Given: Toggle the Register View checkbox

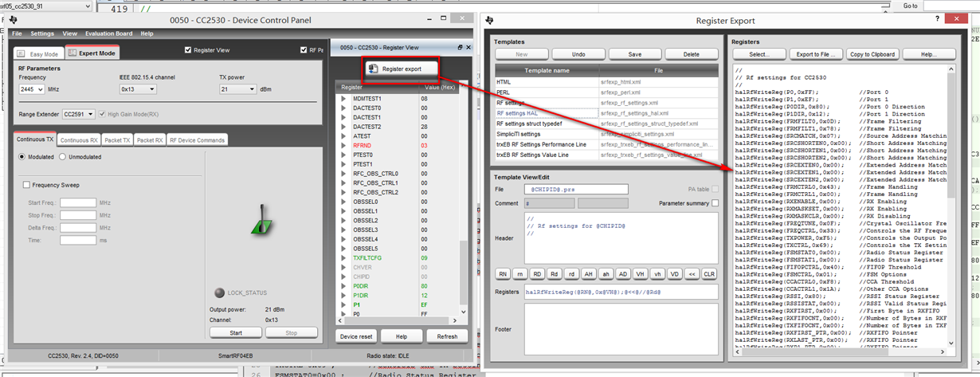Looking at the screenshot, I should [188, 50].
